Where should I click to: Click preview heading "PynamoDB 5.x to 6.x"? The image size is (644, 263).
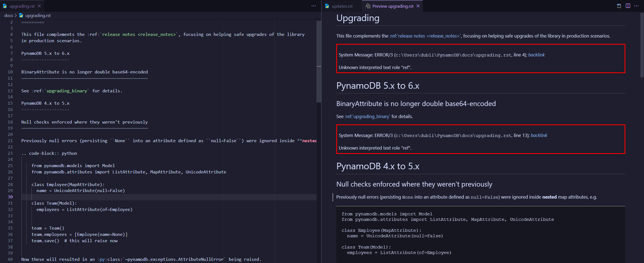(378, 86)
